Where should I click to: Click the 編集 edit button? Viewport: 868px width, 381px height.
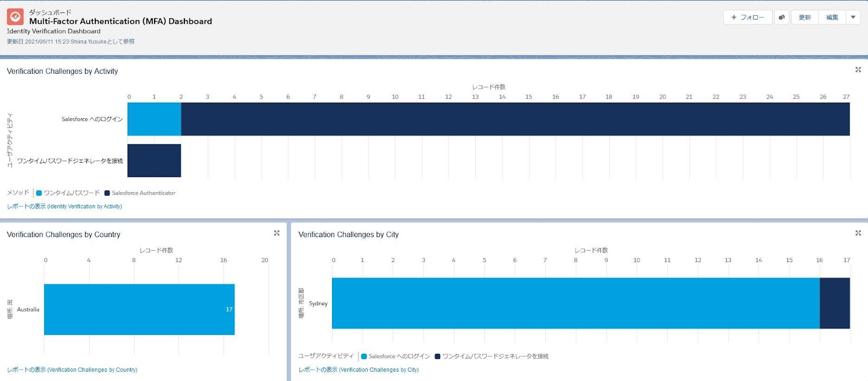[832, 17]
